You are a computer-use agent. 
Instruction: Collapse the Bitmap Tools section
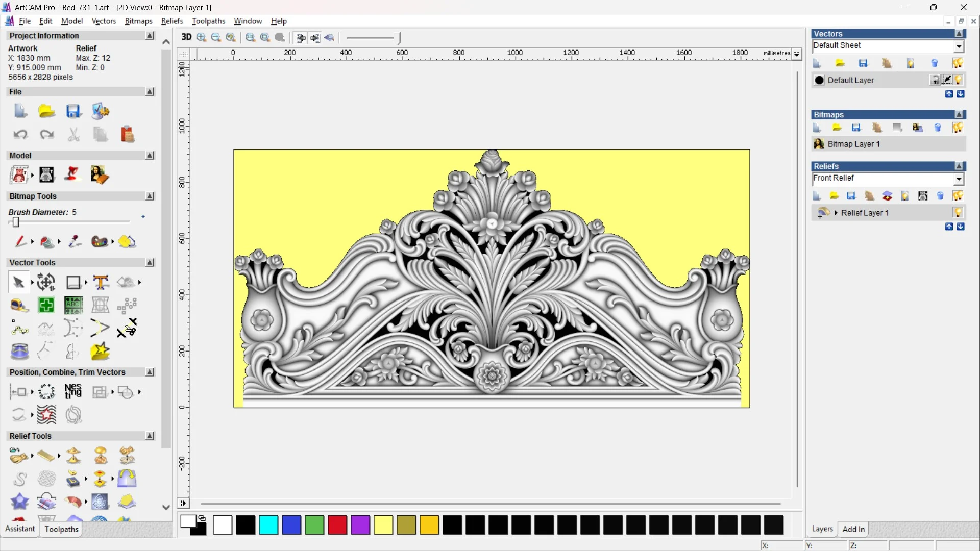(x=150, y=196)
